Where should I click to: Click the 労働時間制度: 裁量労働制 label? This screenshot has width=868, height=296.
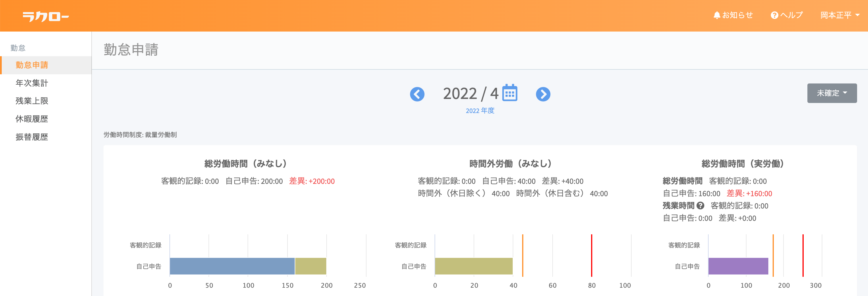click(x=140, y=135)
